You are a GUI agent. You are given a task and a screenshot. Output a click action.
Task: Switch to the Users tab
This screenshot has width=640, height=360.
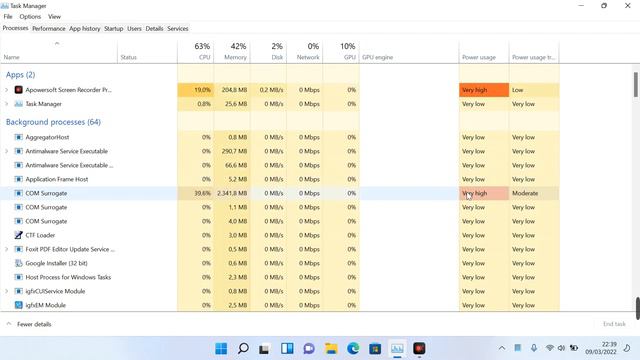pyautogui.click(x=134, y=29)
